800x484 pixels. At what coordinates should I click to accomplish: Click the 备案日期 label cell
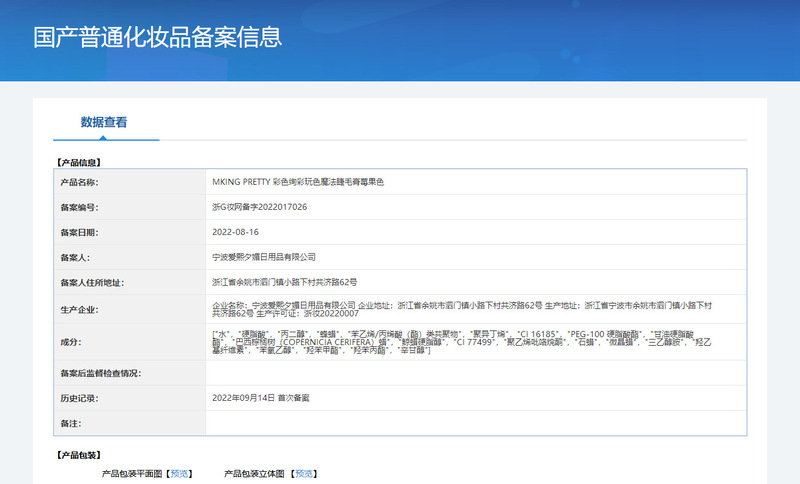(x=130, y=232)
